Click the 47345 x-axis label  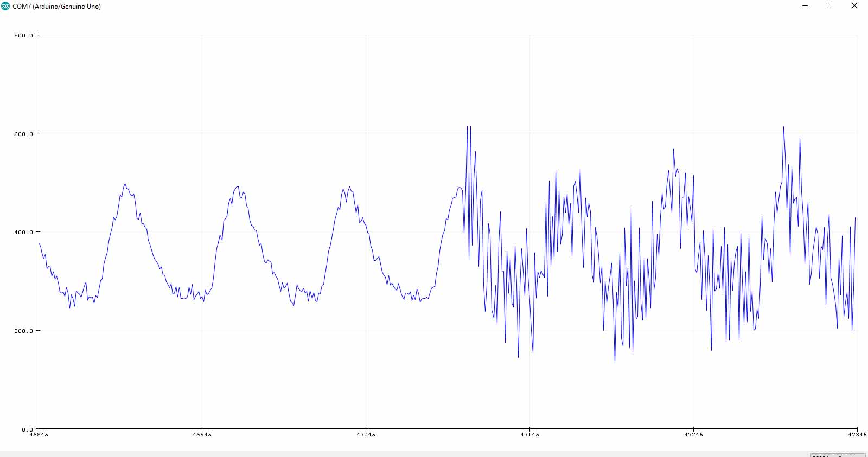(857, 435)
